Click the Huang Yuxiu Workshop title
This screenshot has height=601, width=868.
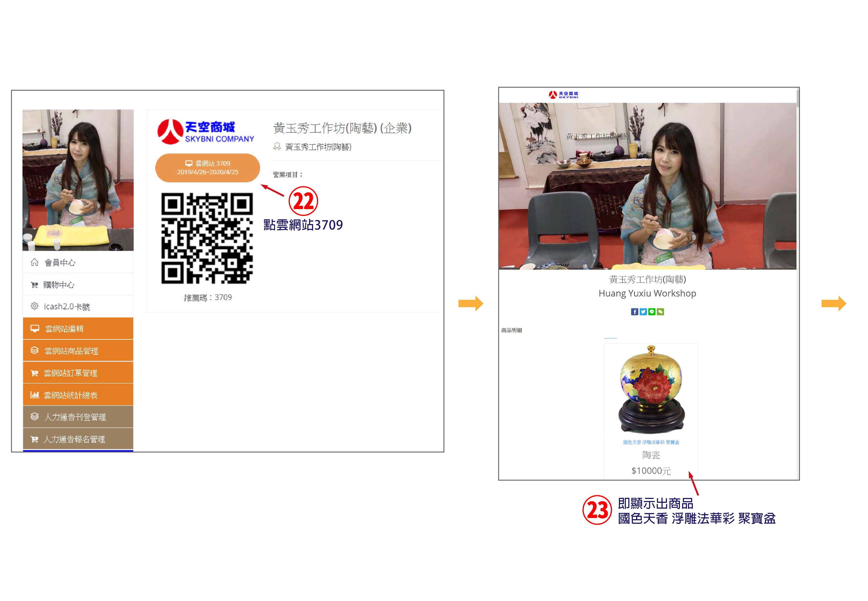coord(647,293)
